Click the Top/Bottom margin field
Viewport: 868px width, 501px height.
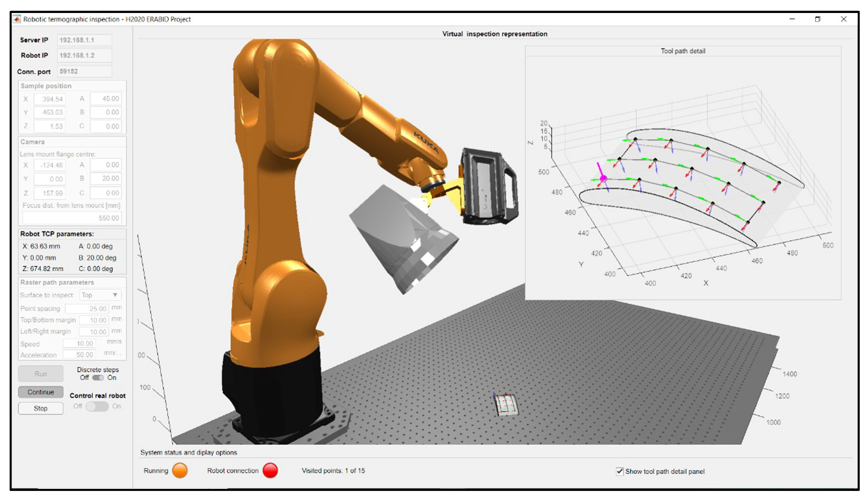[94, 320]
